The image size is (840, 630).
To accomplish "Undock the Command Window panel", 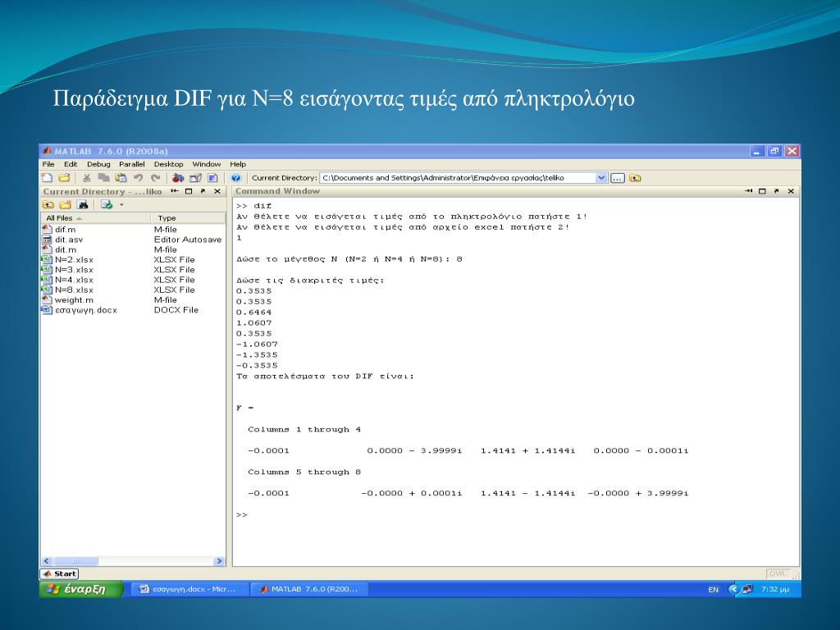I will 776,191.
